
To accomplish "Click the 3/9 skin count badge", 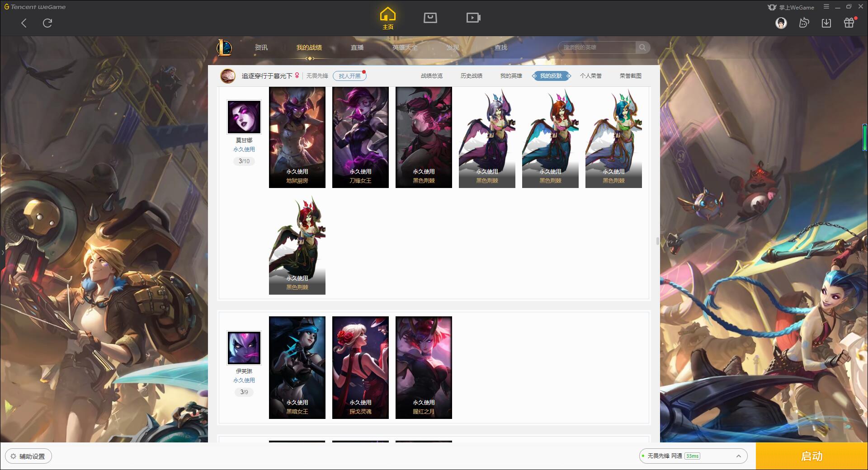I will click(244, 392).
